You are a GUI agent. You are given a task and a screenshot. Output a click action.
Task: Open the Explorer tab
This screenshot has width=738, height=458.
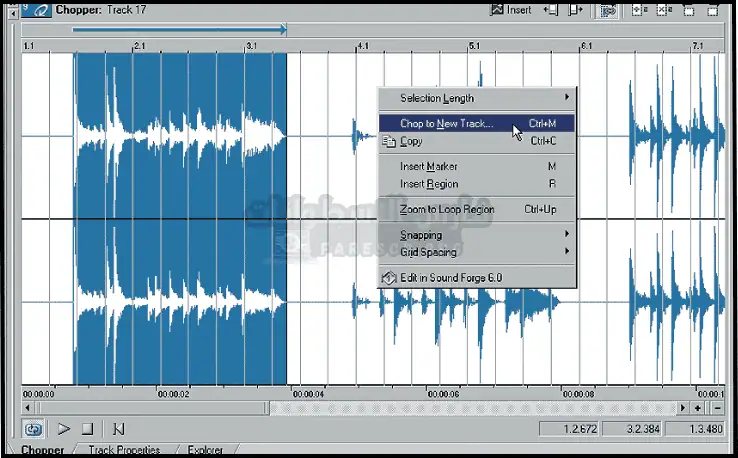click(204, 450)
